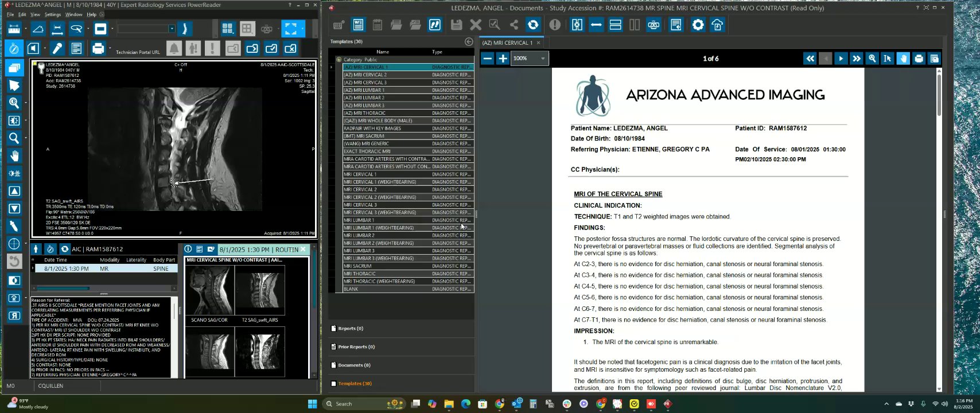The image size is (980, 413).
Task: Select the magnifying glass zoom tool
Action: click(14, 138)
